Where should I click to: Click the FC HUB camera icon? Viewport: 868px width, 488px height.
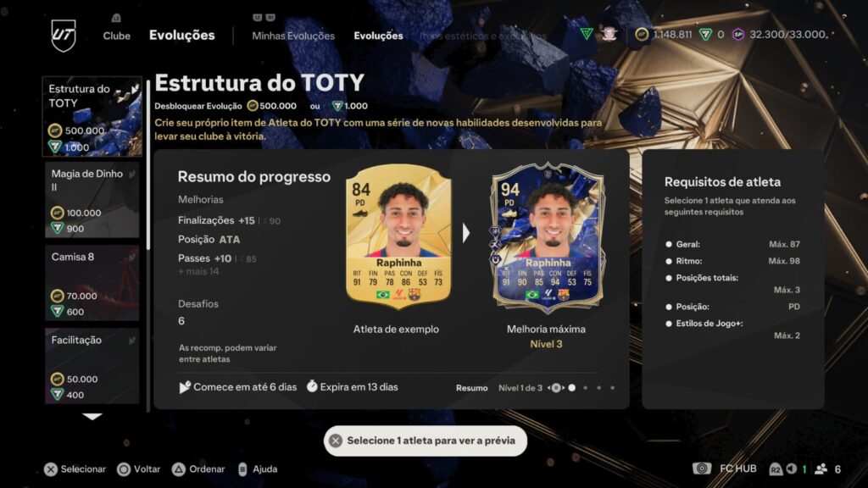(x=701, y=469)
